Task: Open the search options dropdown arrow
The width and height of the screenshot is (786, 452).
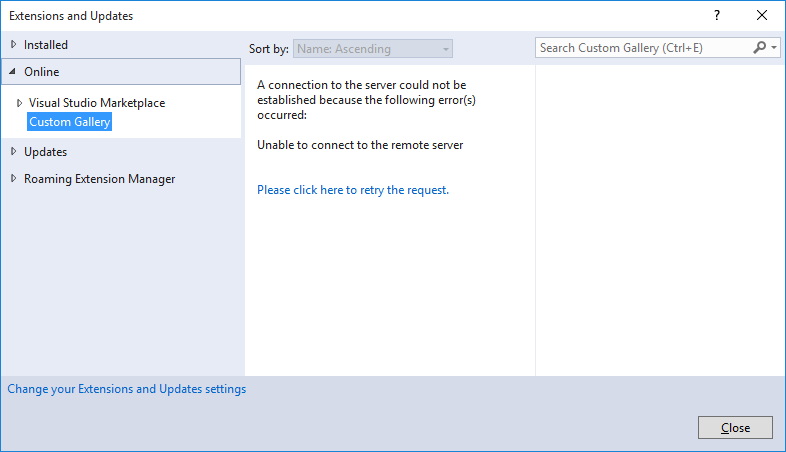Action: (774, 48)
